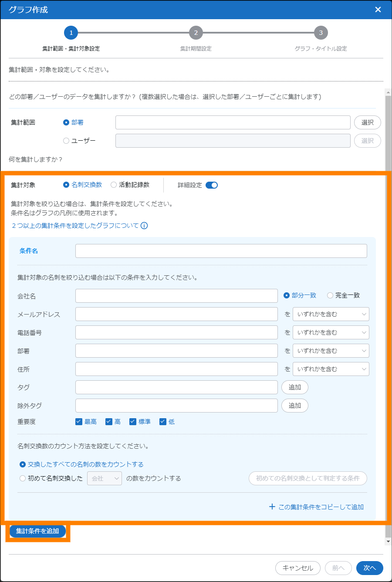Image resolution: width=392 pixels, height=582 pixels.
Task: Click the 条件名 text input field
Action: point(221,251)
